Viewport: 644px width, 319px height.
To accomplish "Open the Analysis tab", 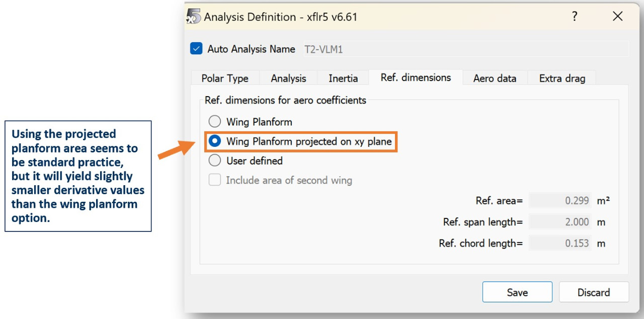I will pos(288,78).
